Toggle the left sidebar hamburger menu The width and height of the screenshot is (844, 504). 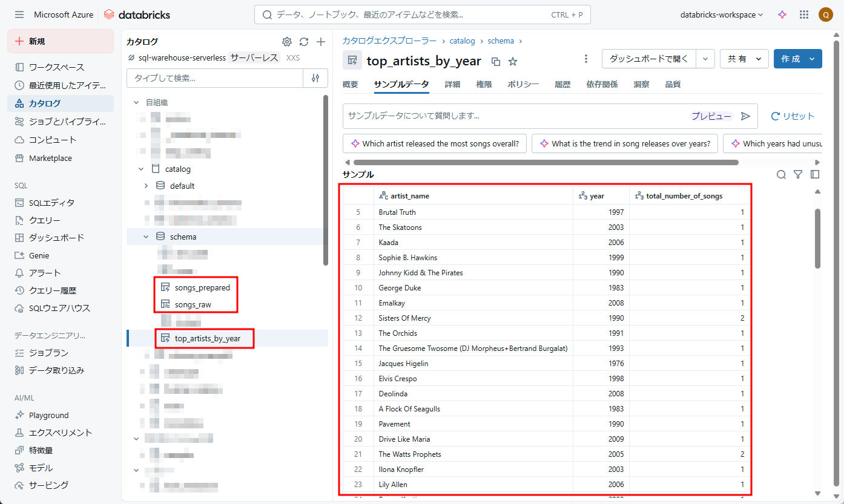coord(19,15)
